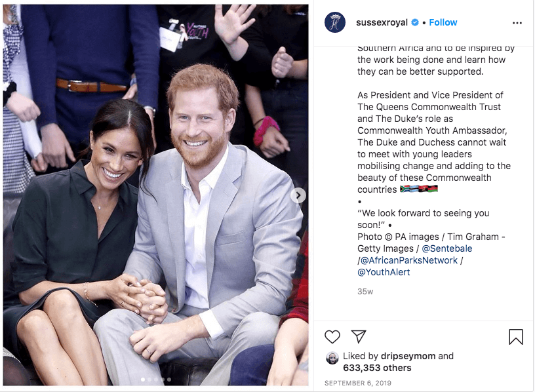Viewport: 535px width, 392px height.
Task: Click the 35w caption timestamp
Action: (x=365, y=292)
